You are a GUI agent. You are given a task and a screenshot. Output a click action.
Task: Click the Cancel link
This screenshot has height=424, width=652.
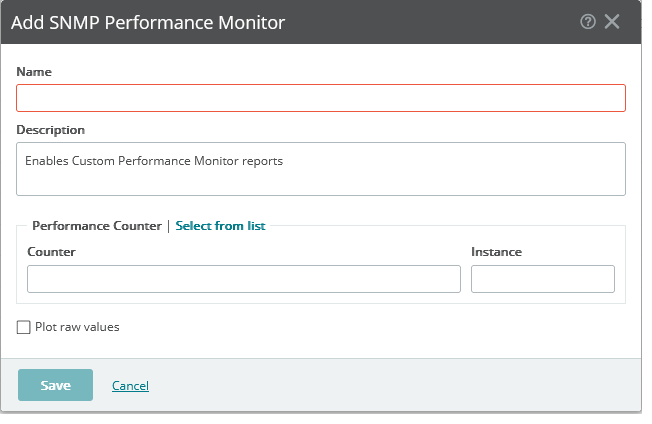tap(130, 386)
